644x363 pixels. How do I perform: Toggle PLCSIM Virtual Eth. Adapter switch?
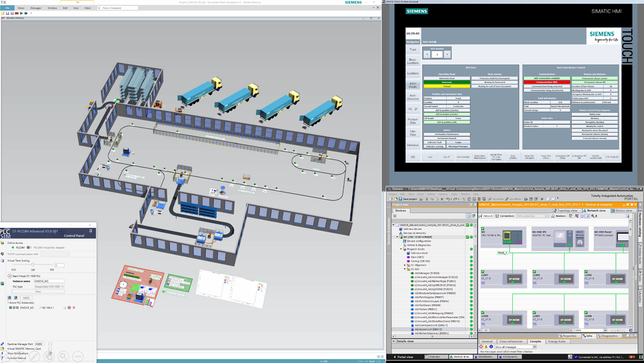(29, 247)
